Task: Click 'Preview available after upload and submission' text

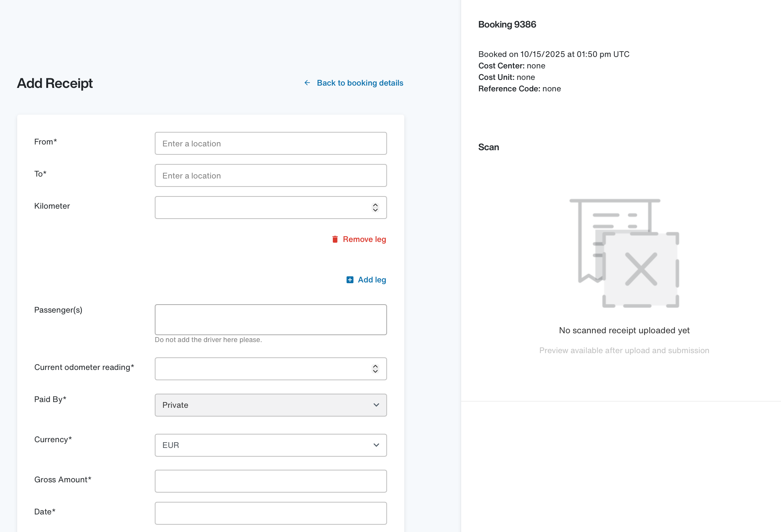Action: click(624, 350)
